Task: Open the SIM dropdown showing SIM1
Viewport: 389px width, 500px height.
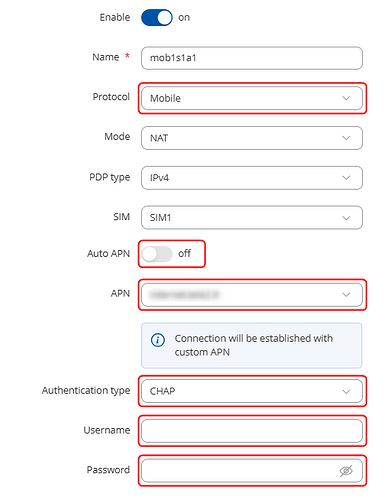Action: [x=252, y=218]
